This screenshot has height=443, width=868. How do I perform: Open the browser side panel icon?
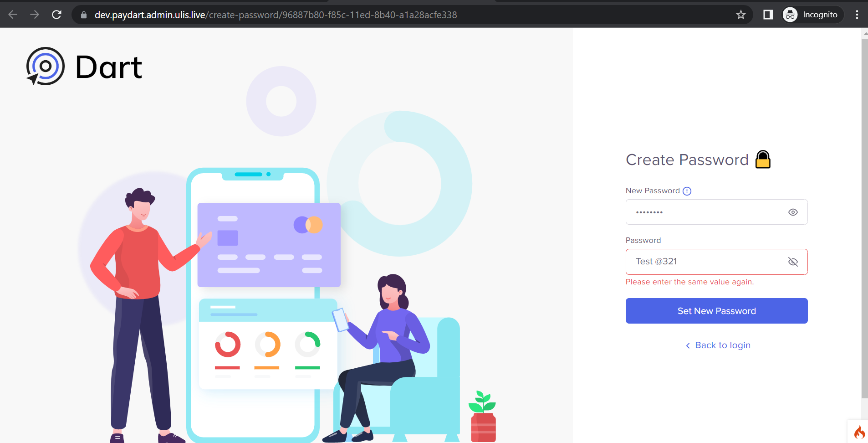click(768, 15)
